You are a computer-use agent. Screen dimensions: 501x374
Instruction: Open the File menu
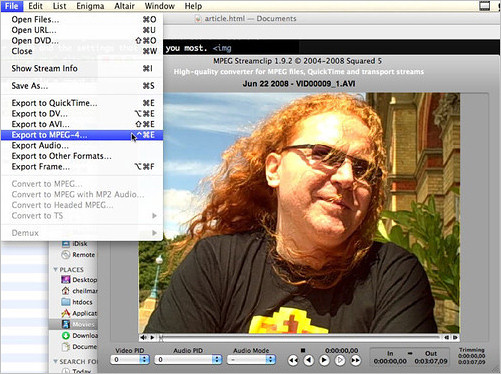[11, 6]
